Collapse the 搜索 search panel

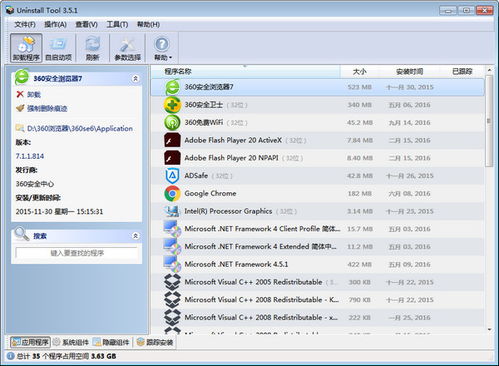click(135, 236)
